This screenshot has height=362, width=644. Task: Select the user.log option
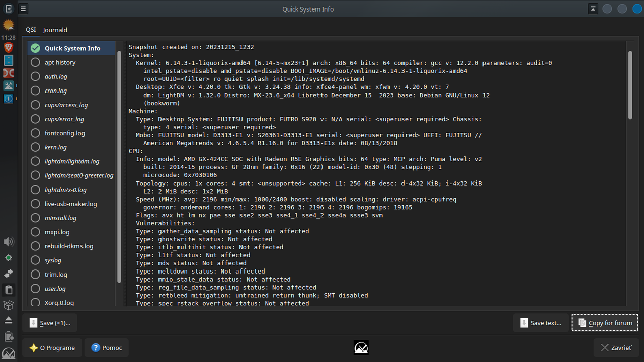point(71,289)
